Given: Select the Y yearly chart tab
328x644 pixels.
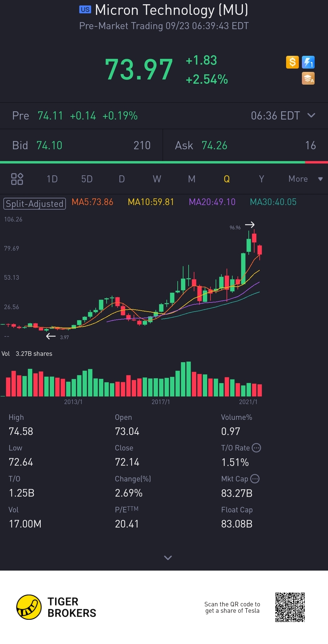Looking at the screenshot, I should [261, 179].
